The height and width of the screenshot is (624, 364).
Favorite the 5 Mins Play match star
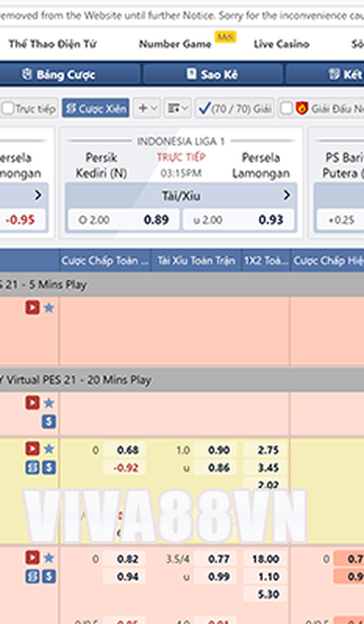coord(49,308)
